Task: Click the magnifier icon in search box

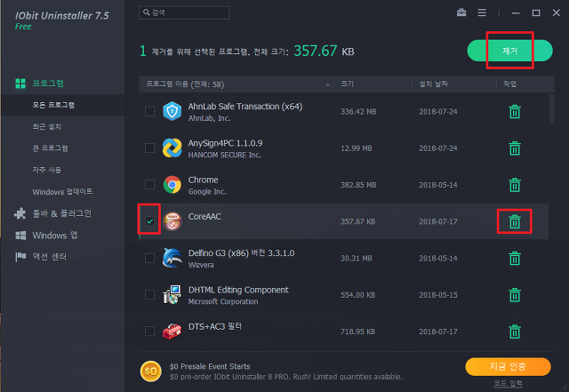Action: 146,12
